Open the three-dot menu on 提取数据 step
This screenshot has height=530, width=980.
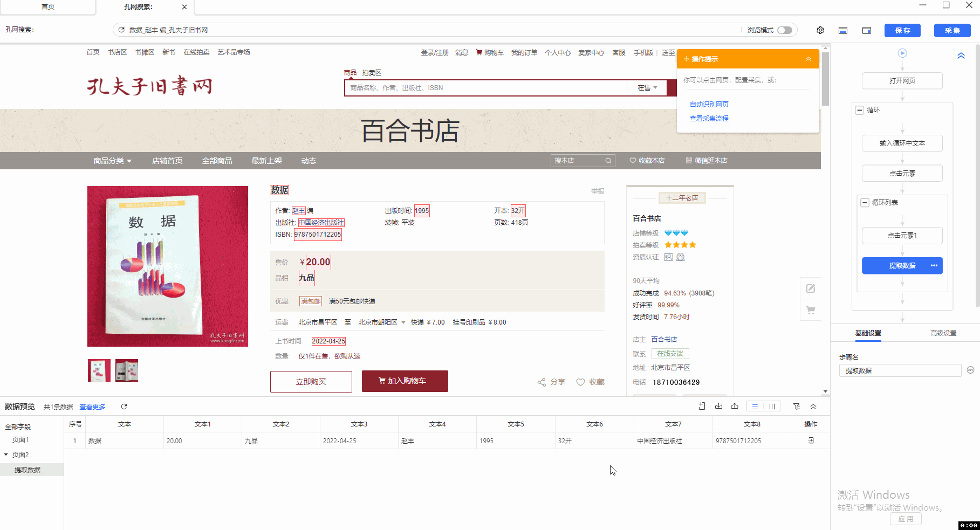pyautogui.click(x=934, y=265)
